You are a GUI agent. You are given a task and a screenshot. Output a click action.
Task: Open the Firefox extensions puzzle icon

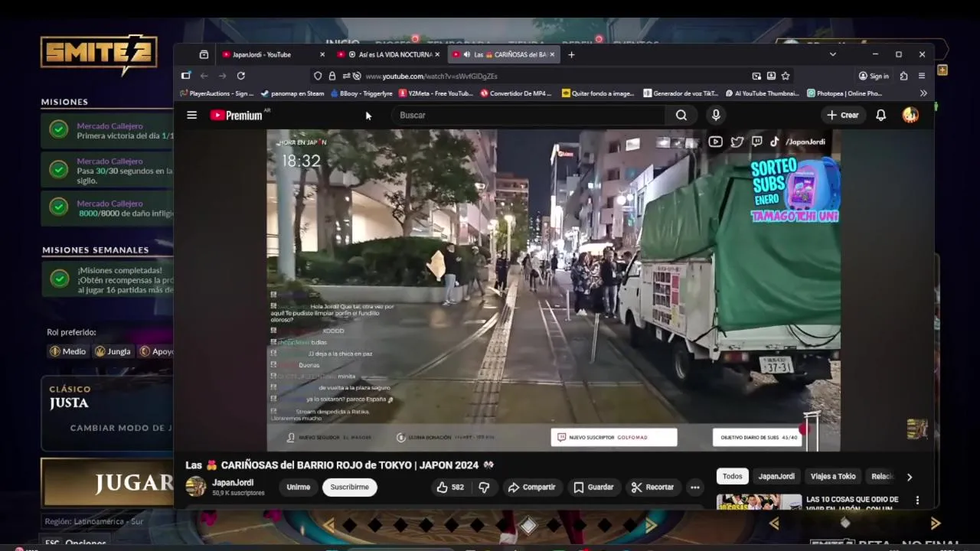[904, 76]
